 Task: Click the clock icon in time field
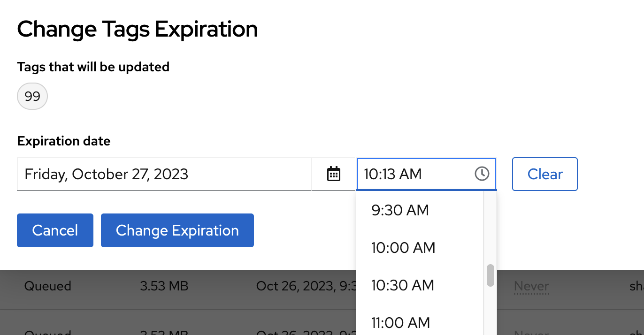click(482, 174)
